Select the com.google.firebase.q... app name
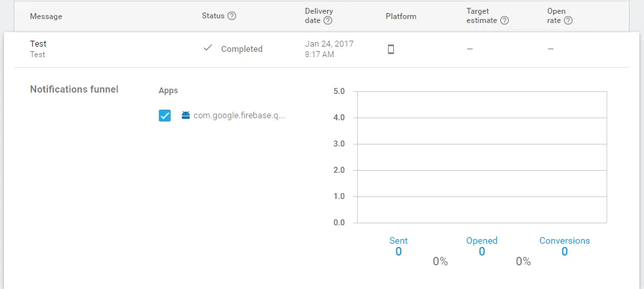Viewport: 644px width, 289px height. click(x=240, y=116)
